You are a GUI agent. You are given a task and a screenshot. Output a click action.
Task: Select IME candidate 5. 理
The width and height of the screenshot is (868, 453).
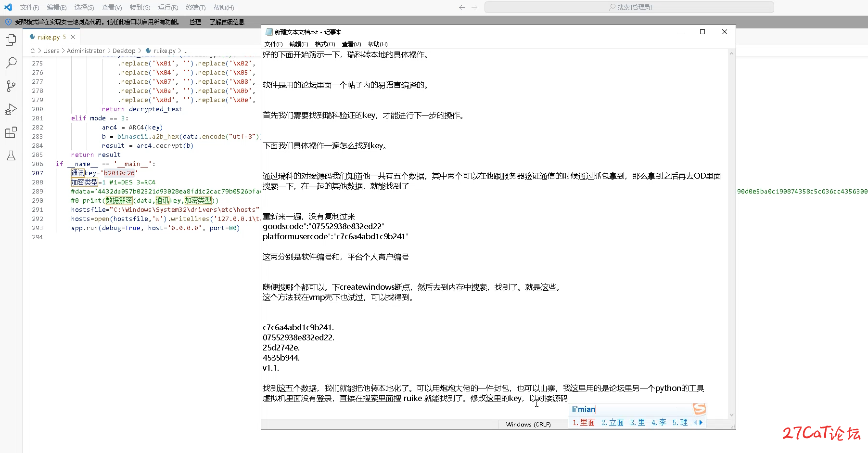coord(680,422)
